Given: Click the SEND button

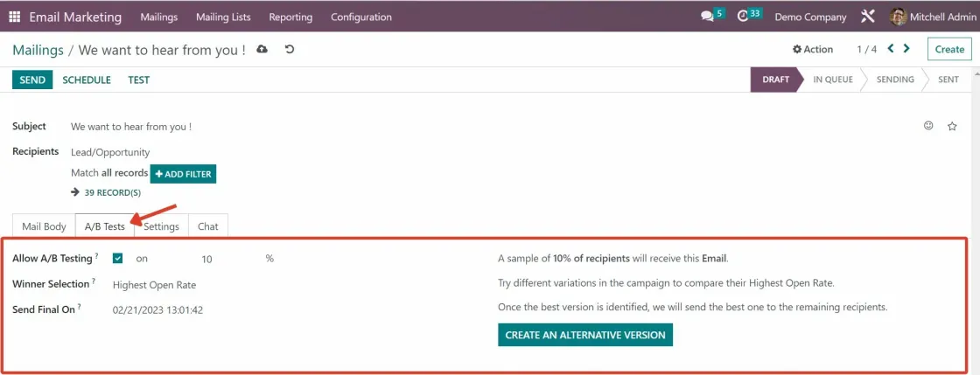Looking at the screenshot, I should [32, 80].
